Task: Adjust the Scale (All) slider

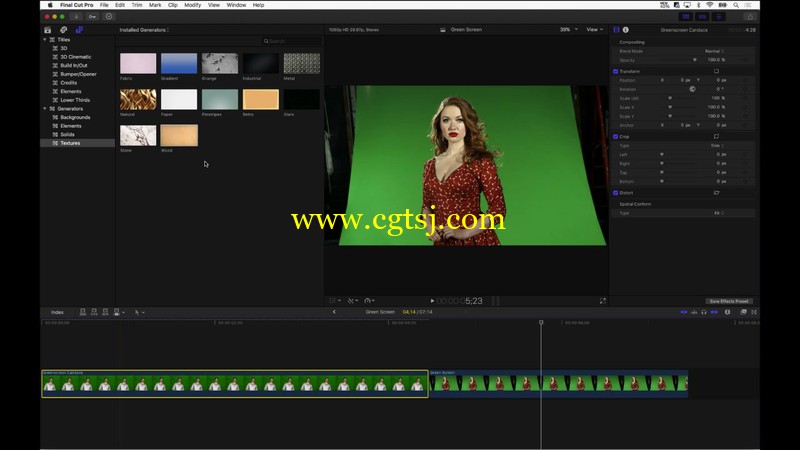Action: point(679,98)
